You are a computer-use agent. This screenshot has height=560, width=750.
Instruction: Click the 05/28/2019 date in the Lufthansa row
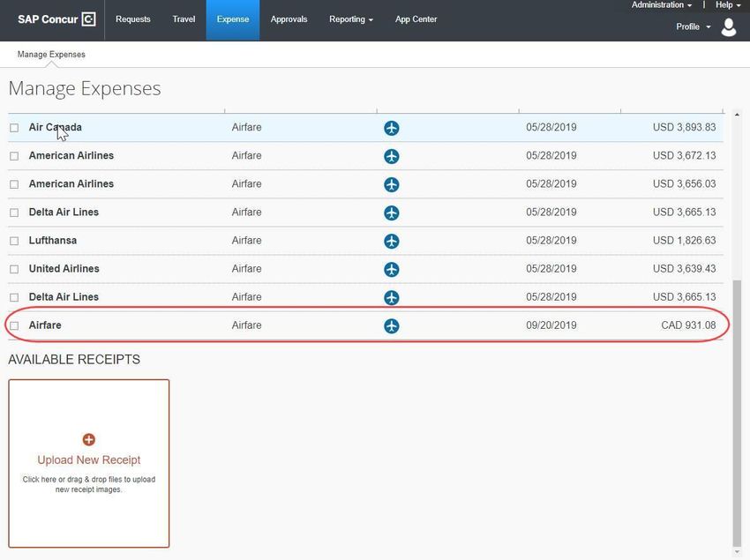click(551, 240)
